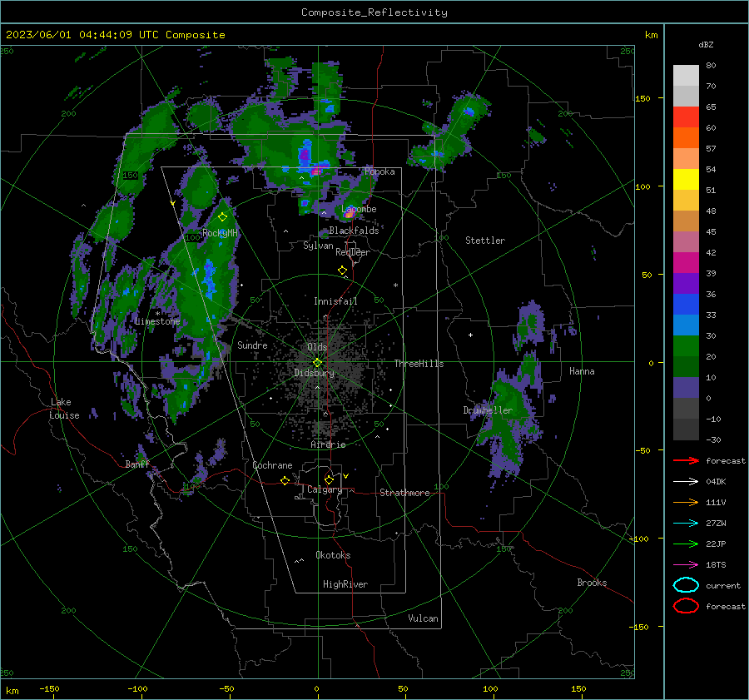Viewport: 749px width, 700px height.
Task: Click the white plus marker west of Hanna
Action: (x=470, y=335)
